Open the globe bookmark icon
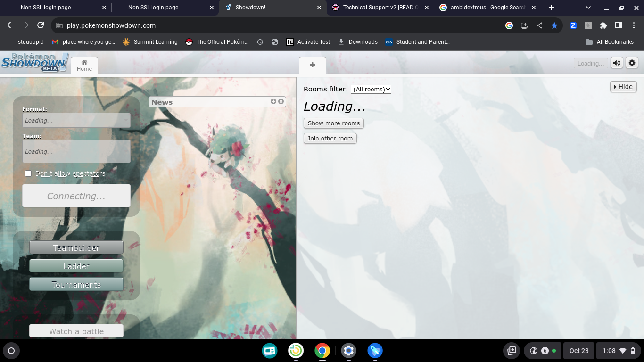This screenshot has width=644, height=362. click(275, 42)
